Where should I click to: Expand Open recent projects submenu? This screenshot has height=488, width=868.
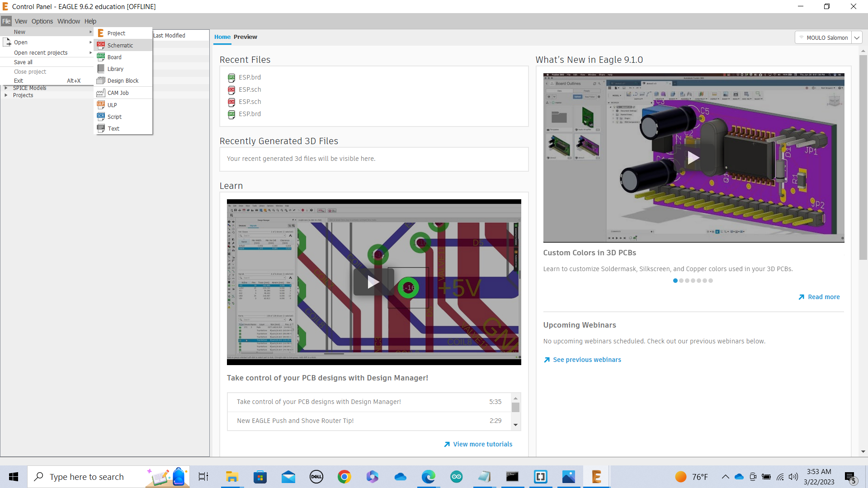pos(47,52)
